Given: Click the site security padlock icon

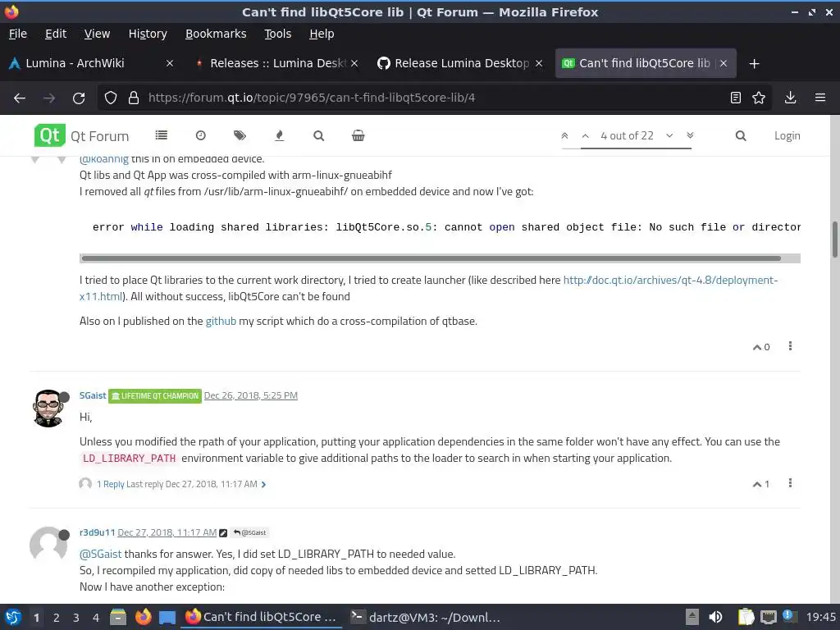Looking at the screenshot, I should 134,98.
